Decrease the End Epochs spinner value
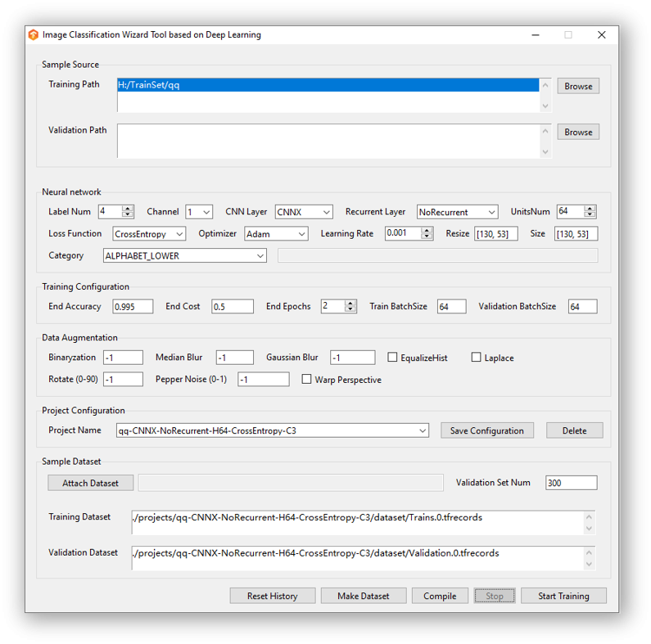 point(350,309)
